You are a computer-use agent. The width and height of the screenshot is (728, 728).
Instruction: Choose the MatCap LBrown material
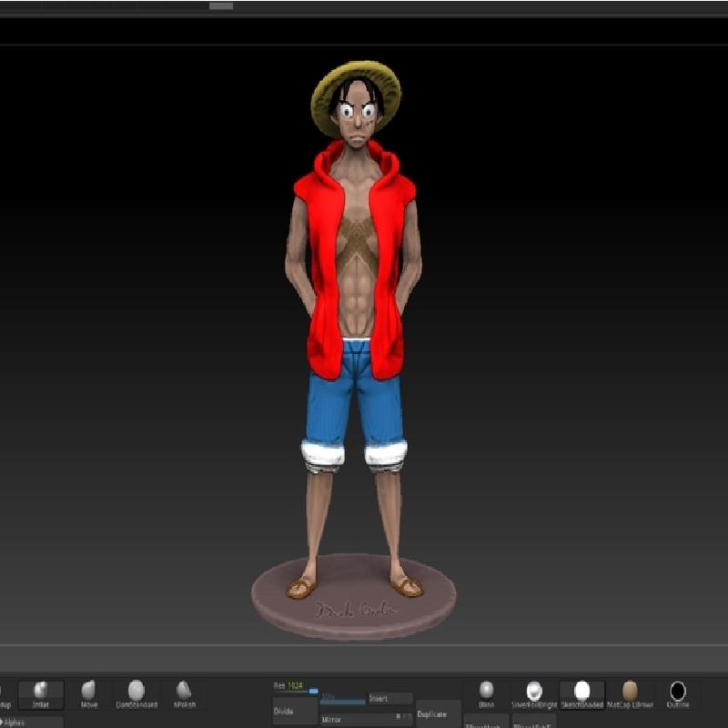coord(630,694)
